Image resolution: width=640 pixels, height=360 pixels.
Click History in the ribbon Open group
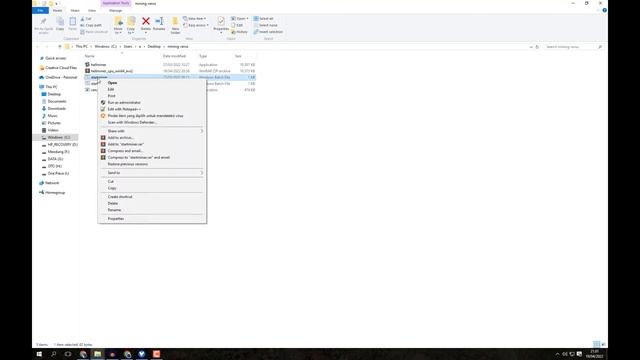coord(240,32)
